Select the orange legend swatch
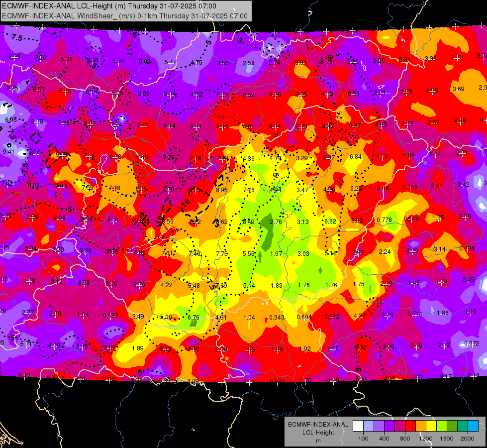The image size is (487, 448). tap(421, 426)
